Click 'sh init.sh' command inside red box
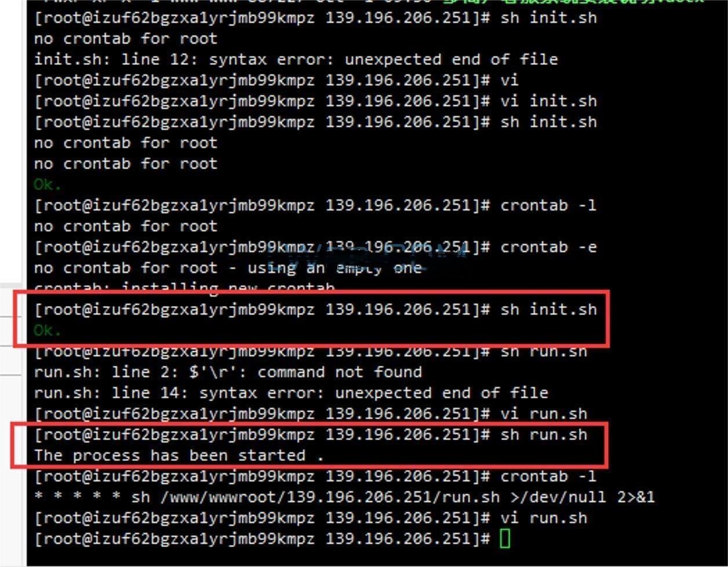Viewport: 728px width, 567px height. pyautogui.click(x=548, y=310)
